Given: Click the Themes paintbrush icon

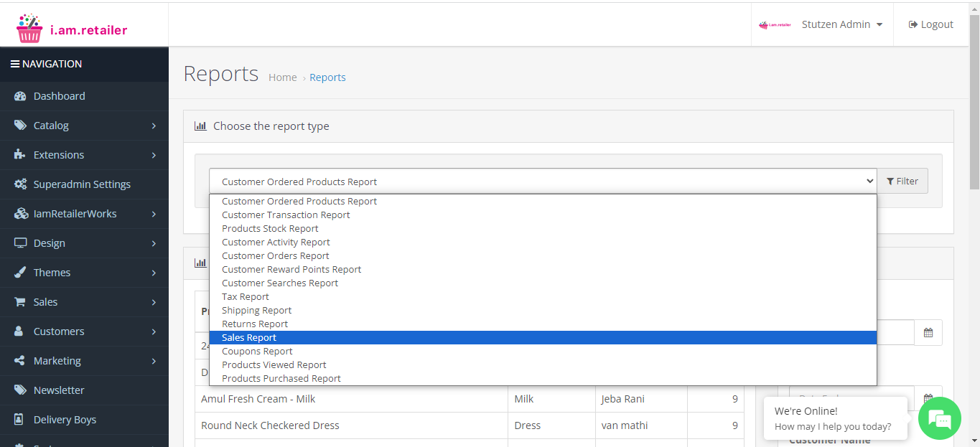Looking at the screenshot, I should [20, 273].
